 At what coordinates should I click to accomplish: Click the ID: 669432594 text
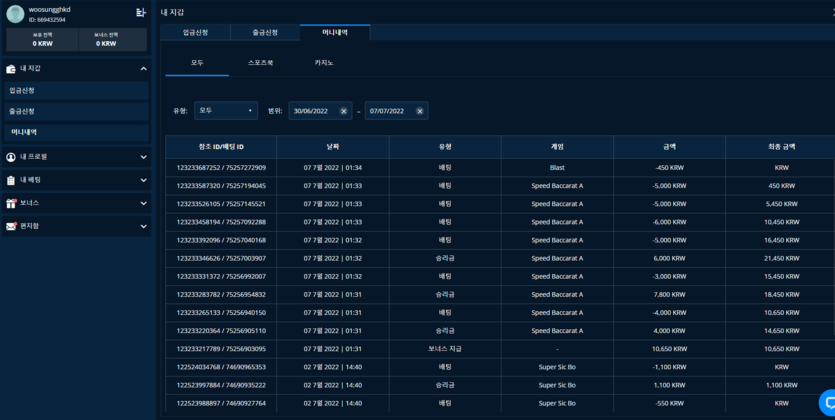(47, 20)
